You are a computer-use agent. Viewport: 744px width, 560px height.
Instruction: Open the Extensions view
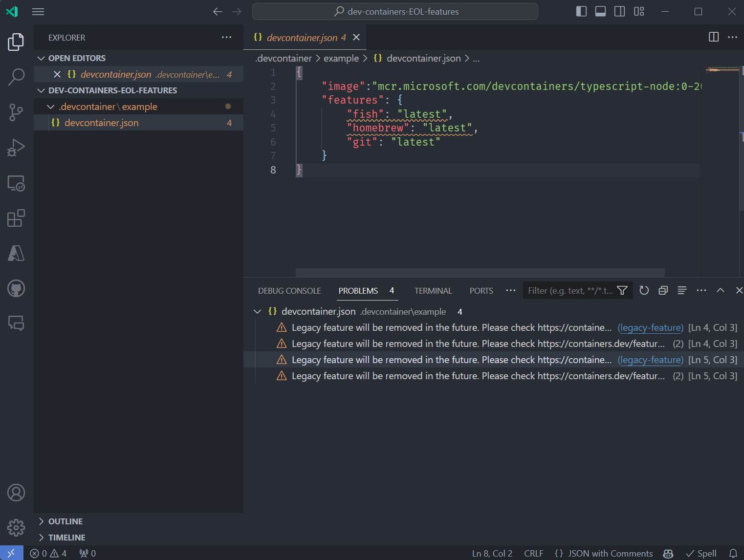16,218
